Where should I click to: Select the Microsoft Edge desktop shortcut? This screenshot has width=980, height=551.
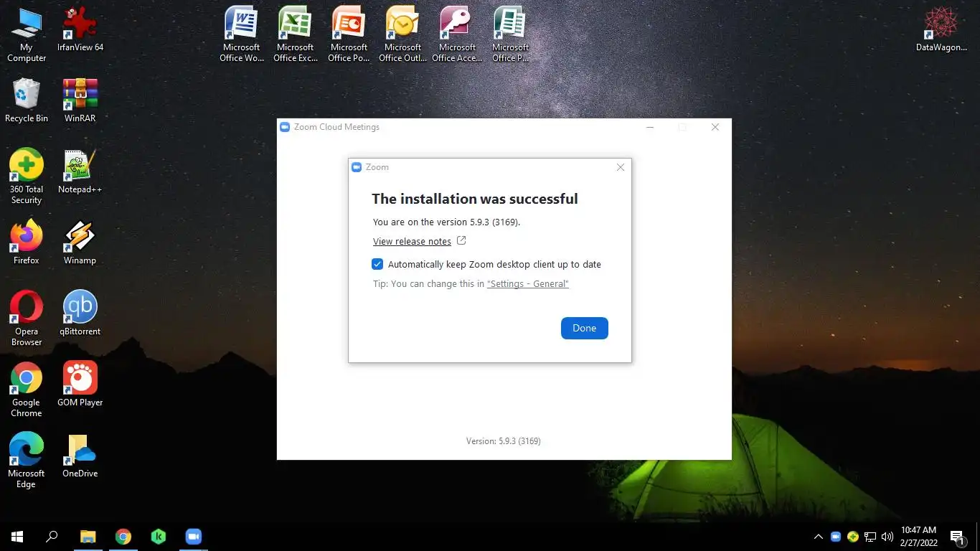point(27,461)
